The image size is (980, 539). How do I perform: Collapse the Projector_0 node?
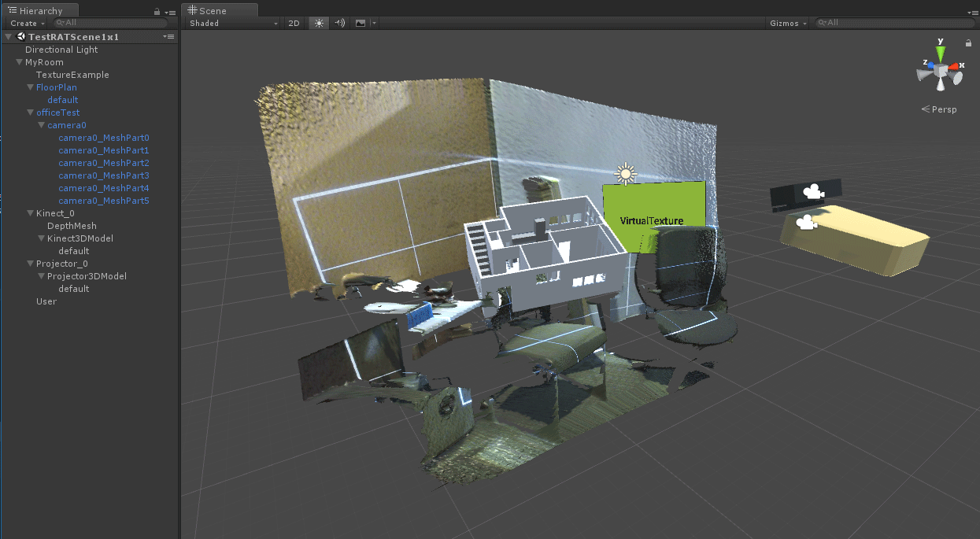31,264
